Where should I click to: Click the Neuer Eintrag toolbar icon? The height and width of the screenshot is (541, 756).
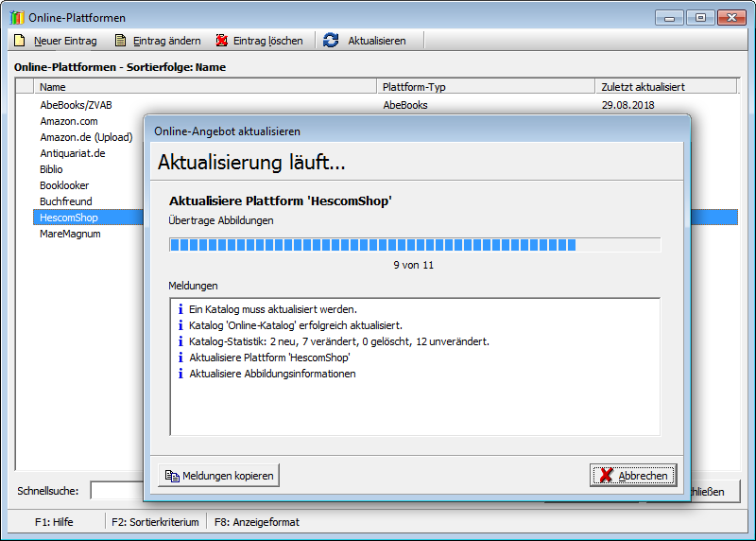pyautogui.click(x=19, y=41)
